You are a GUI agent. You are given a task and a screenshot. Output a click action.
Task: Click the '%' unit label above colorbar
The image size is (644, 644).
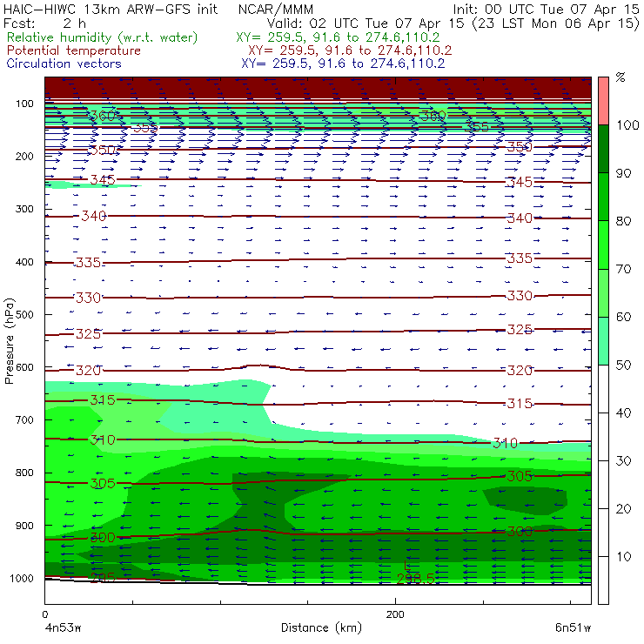(x=621, y=77)
